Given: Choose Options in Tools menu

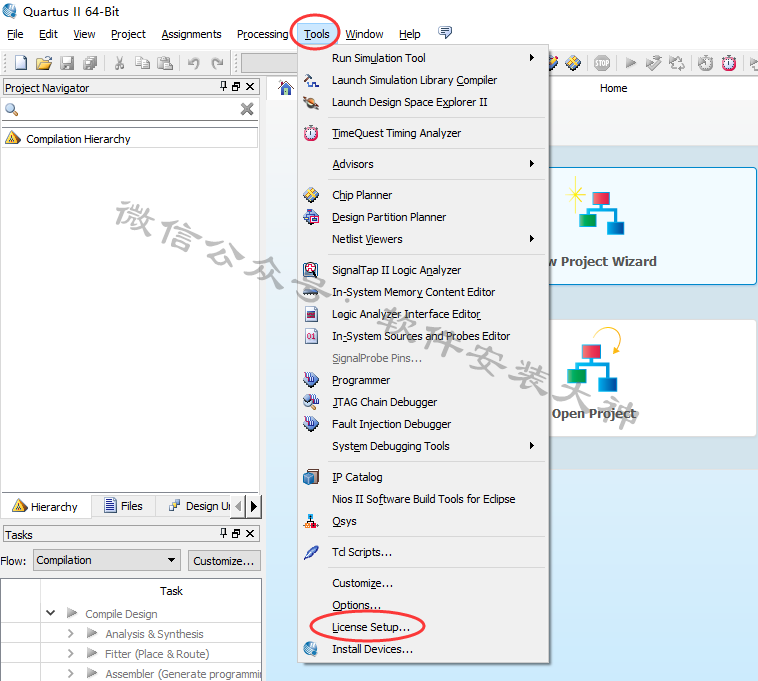Looking at the screenshot, I should pos(423,605).
